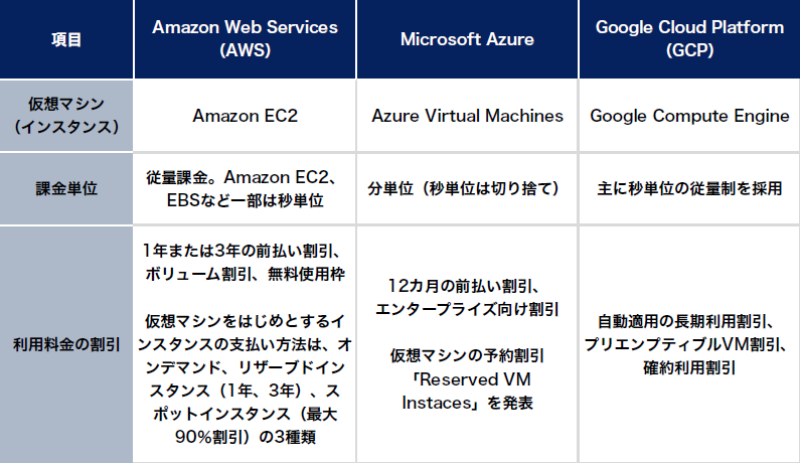Select the Google Cloud Platform (GCP) header
The width and height of the screenshot is (800, 463).
(689, 40)
